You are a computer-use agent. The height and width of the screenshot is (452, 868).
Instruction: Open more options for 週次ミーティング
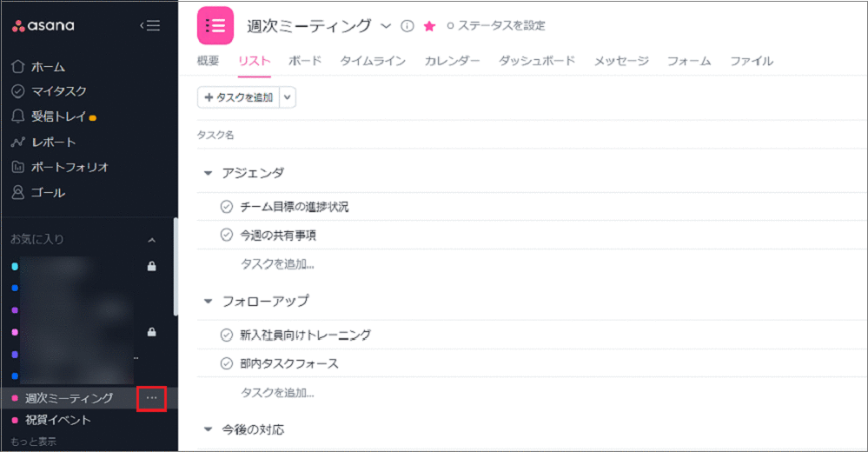151,398
